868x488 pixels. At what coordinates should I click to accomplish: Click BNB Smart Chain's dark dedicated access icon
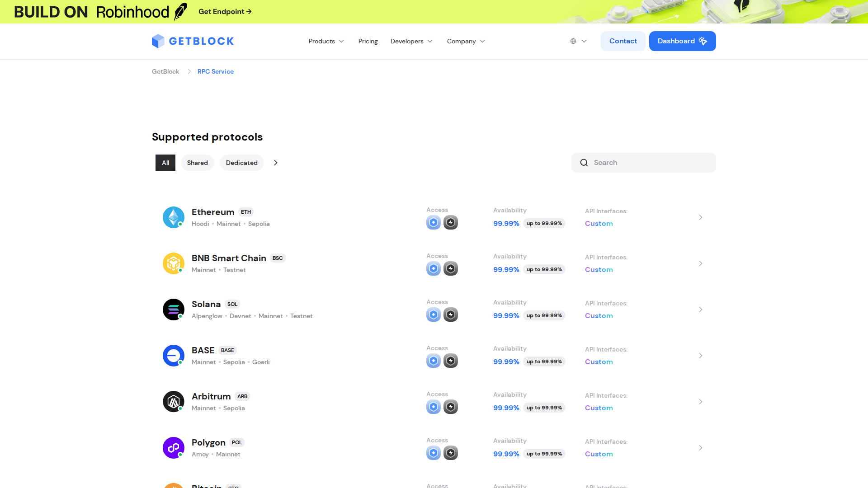coord(451,268)
